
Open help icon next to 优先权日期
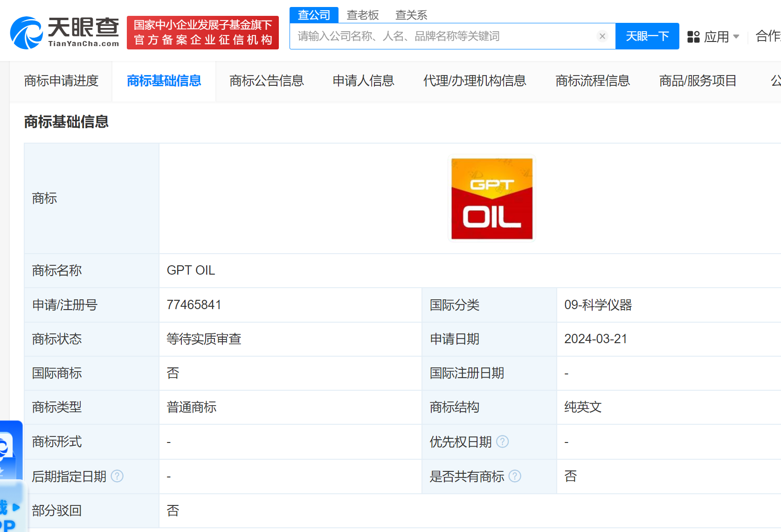(502, 442)
